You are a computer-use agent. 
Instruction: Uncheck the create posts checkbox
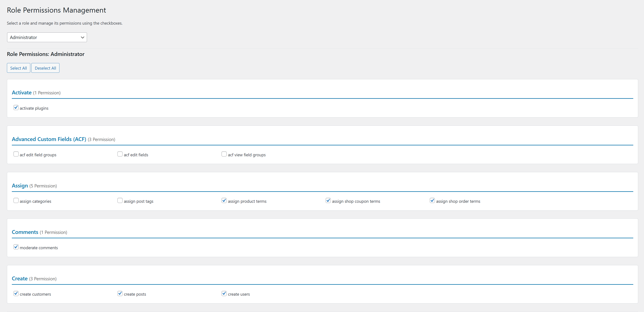(x=120, y=293)
